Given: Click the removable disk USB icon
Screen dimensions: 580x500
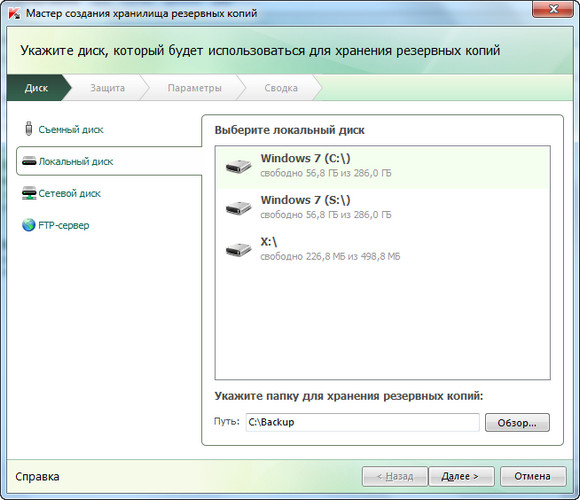Looking at the screenshot, I should [28, 129].
